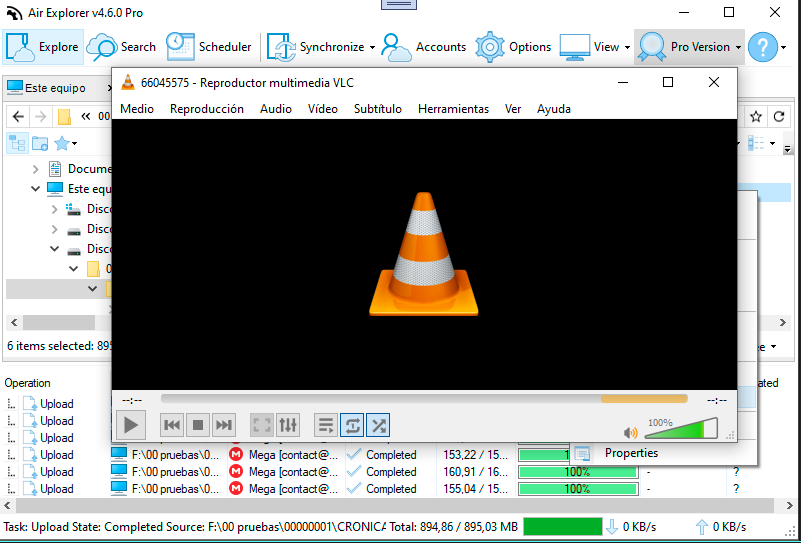Open the Search tool in Air Explorer
Image resolution: width=801 pixels, height=543 pixels.
121,47
